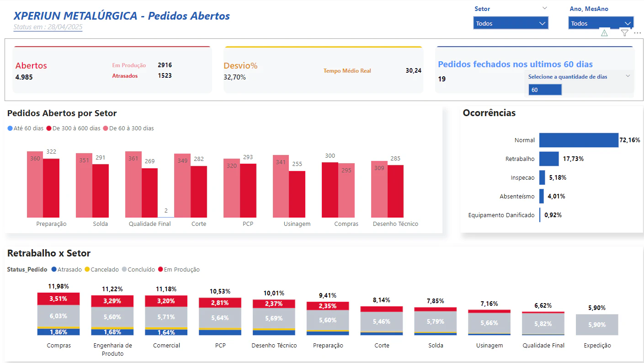Click the Expedição gray segment showing 5,90%
This screenshot has height=363, width=644.
pos(597,325)
